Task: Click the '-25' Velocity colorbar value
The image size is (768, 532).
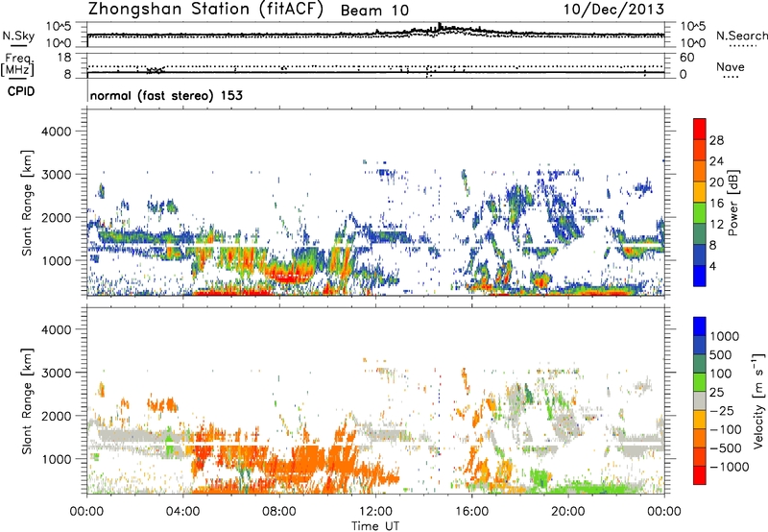Action: pos(724,410)
